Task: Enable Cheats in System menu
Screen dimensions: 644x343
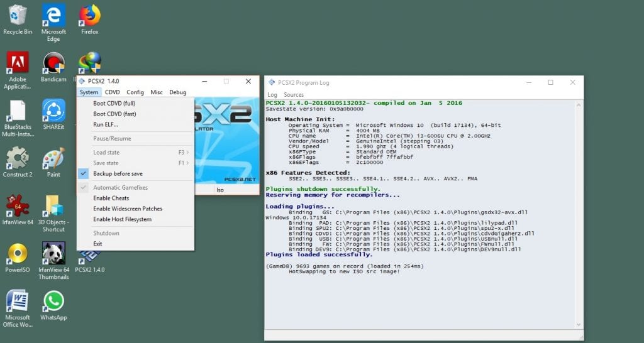Action: [135, 198]
